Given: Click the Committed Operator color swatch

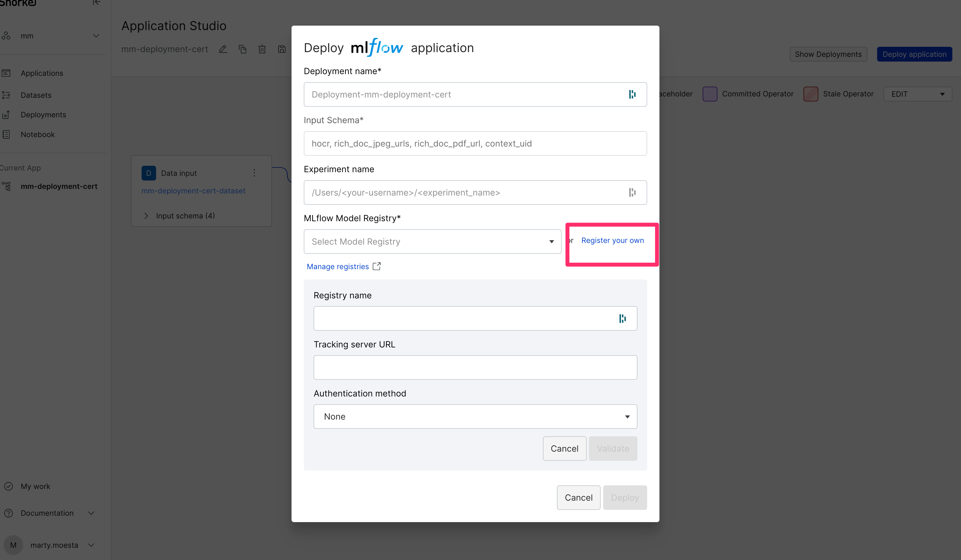Looking at the screenshot, I should (x=710, y=94).
